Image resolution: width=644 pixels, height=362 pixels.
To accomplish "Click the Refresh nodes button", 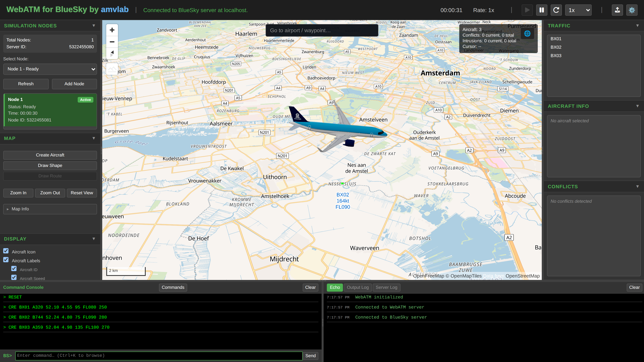I will [26, 84].
